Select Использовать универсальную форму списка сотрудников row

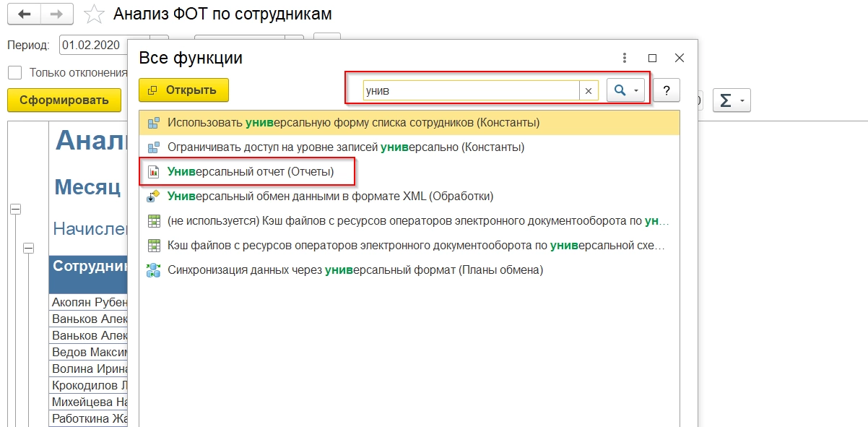click(409, 123)
